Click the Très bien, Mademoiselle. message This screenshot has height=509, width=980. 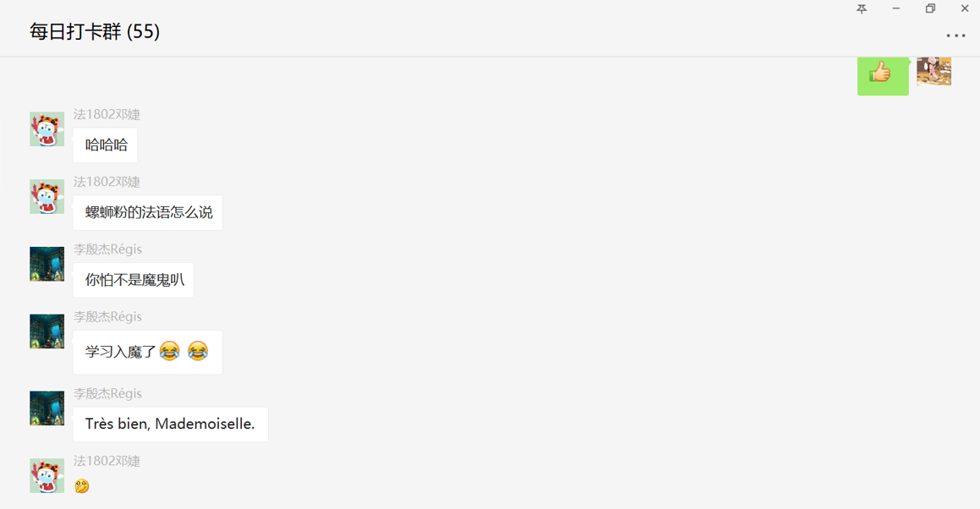[x=170, y=424]
